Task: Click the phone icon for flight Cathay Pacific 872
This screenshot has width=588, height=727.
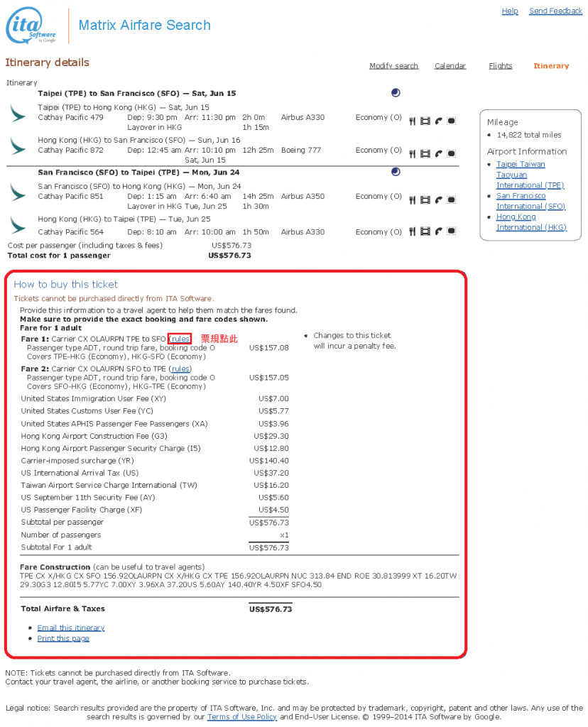Action: pos(438,153)
